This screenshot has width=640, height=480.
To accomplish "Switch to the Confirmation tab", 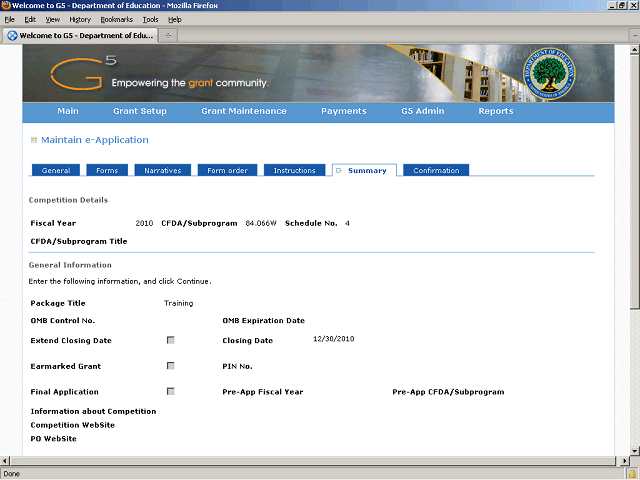I will point(436,170).
